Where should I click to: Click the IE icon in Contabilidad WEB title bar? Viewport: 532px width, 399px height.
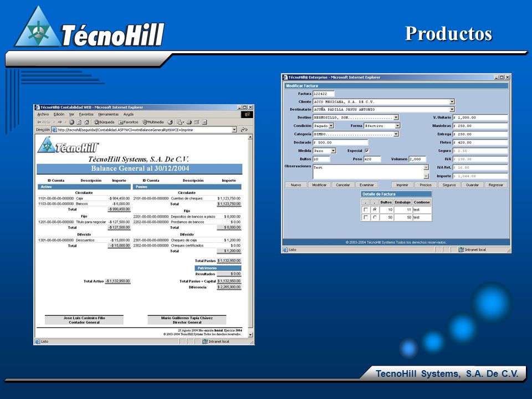[37, 107]
